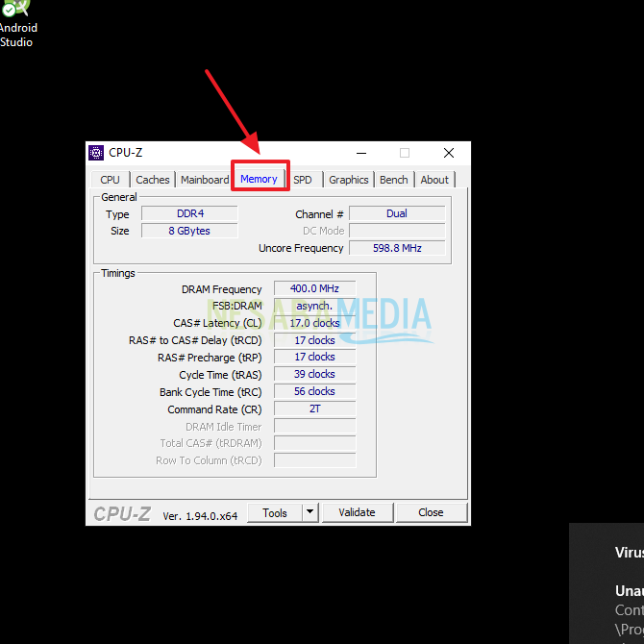Click the memory Type value DDR4
Screen dimensions: 644x644
click(189, 213)
